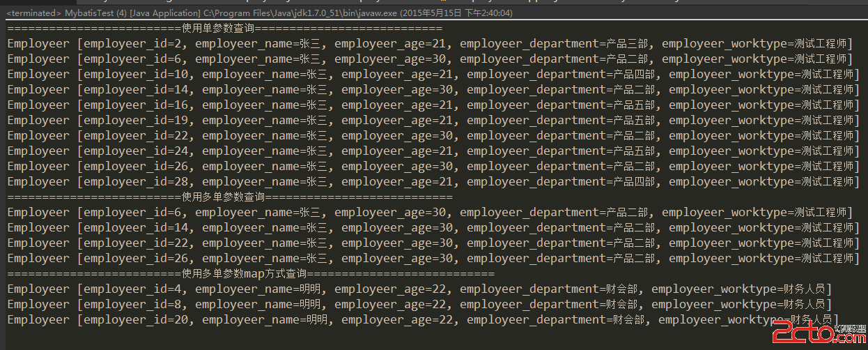
Task: Click 产品三部 department value in the id=2 row
Action: 627,44
